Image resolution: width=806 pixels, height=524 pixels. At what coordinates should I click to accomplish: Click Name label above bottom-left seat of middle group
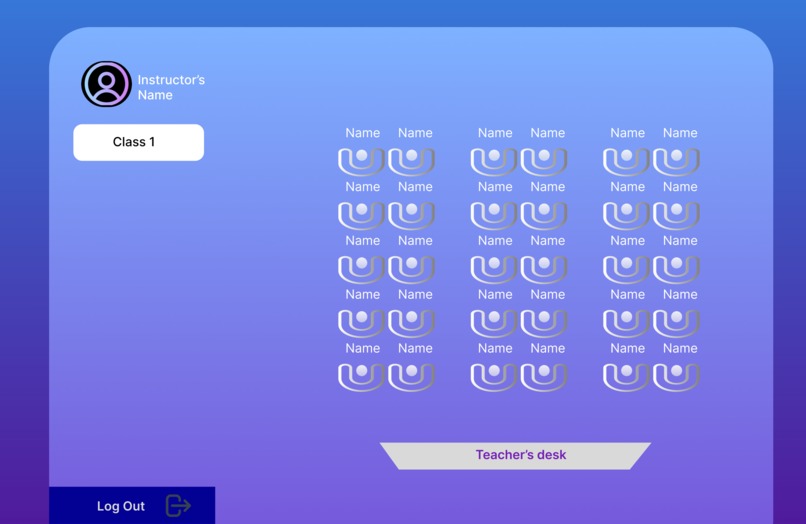[x=495, y=348]
